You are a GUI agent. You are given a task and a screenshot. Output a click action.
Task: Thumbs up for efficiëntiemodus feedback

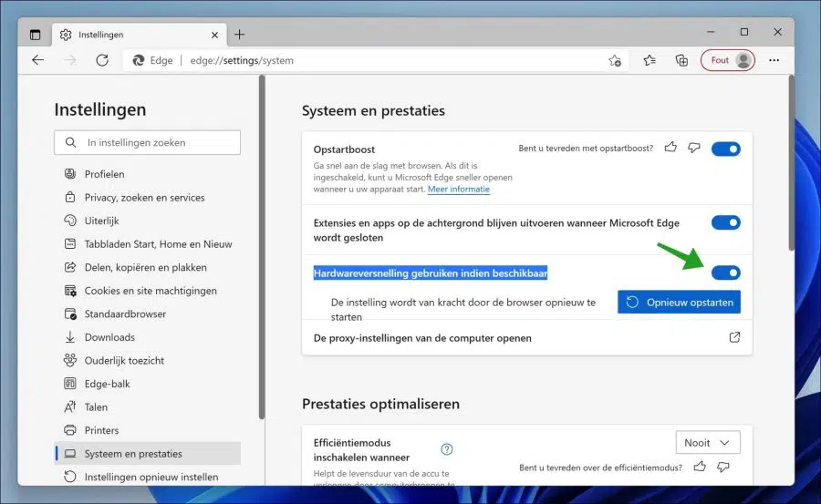[700, 467]
